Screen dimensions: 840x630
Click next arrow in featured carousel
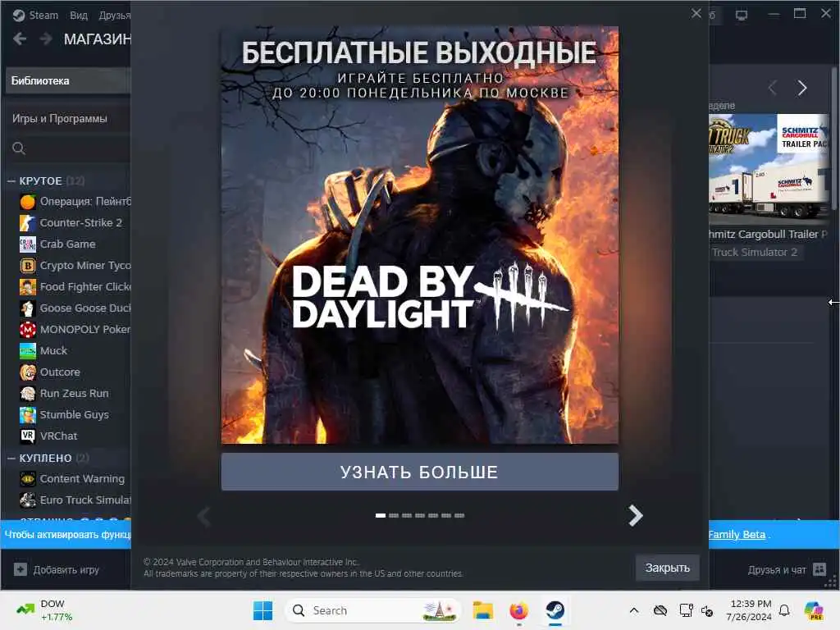pos(802,88)
